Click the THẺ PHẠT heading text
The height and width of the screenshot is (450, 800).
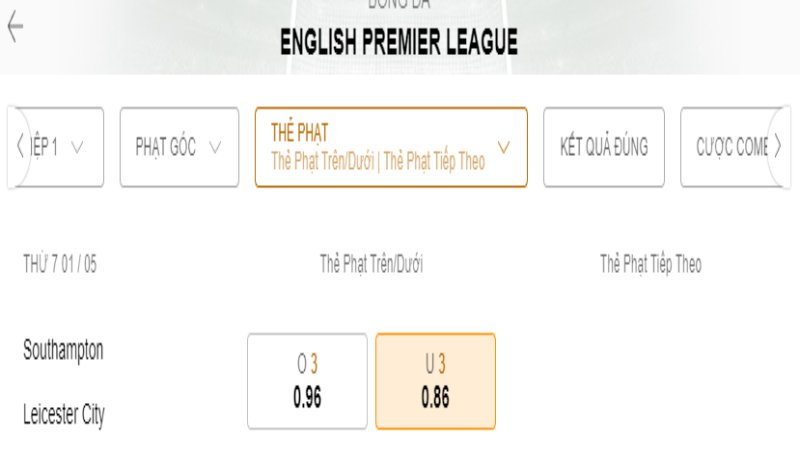point(299,132)
